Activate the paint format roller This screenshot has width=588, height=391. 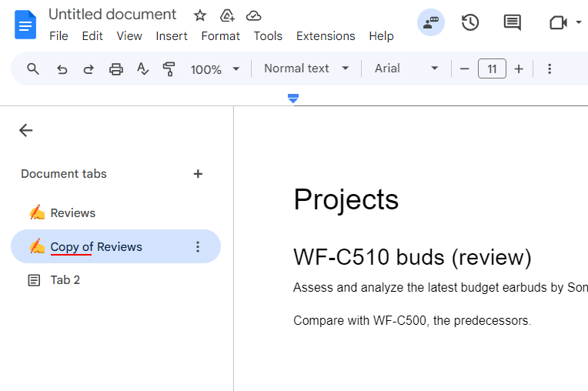169,69
